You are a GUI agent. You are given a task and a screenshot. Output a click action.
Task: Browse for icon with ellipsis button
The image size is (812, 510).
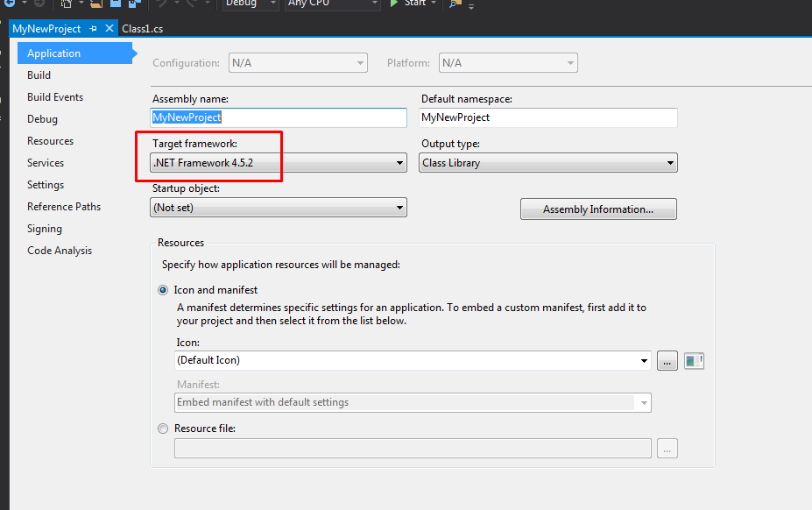click(667, 361)
